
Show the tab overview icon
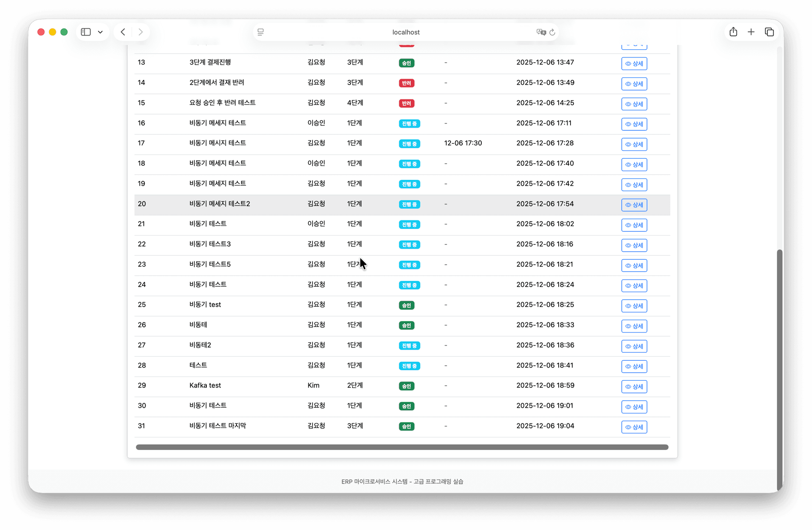click(x=769, y=32)
